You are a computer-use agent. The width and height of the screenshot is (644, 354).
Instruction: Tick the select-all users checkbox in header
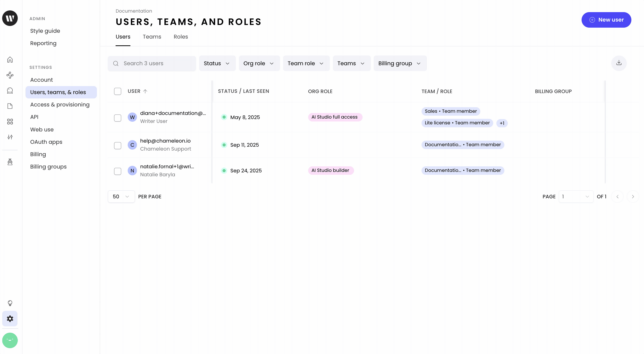pyautogui.click(x=118, y=91)
